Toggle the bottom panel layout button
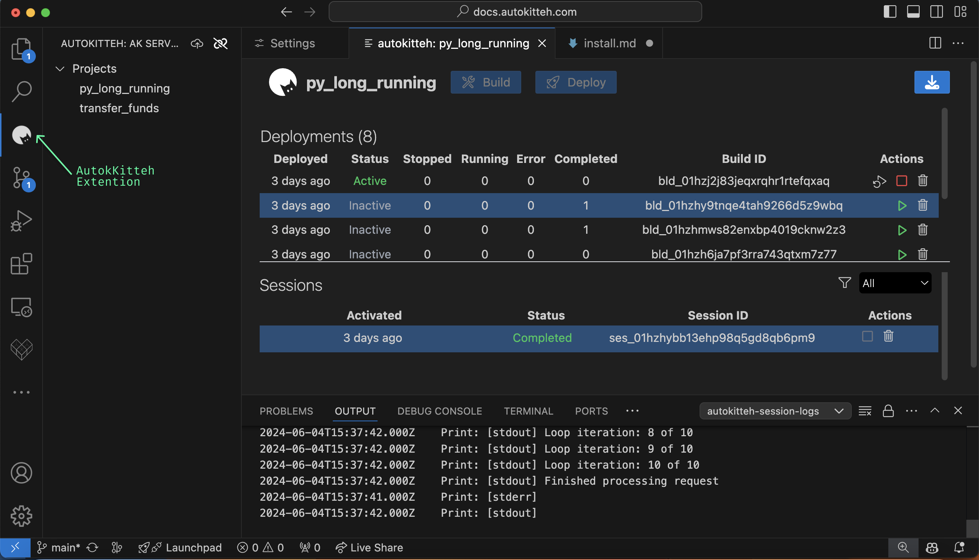Image resolution: width=979 pixels, height=560 pixels. (913, 12)
